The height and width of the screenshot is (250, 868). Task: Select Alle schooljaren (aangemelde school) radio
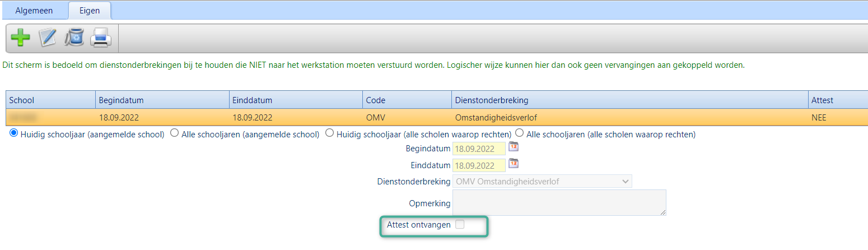(x=174, y=134)
